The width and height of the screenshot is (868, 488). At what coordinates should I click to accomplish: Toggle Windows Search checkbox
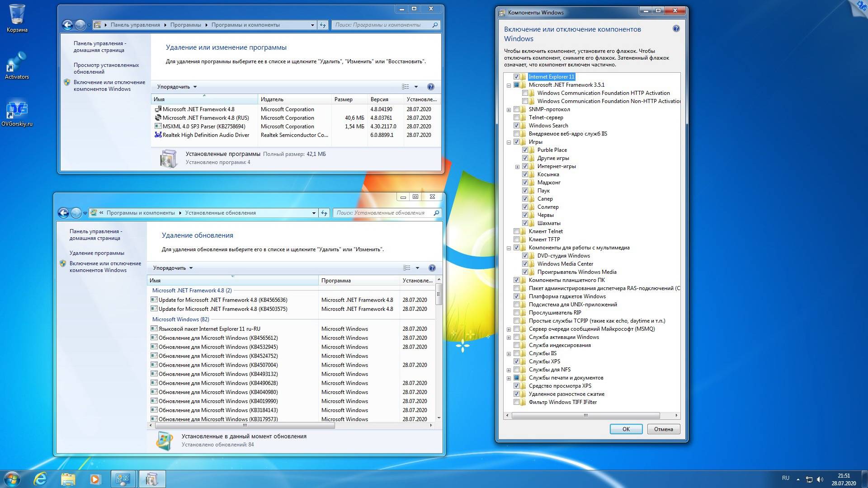click(516, 126)
